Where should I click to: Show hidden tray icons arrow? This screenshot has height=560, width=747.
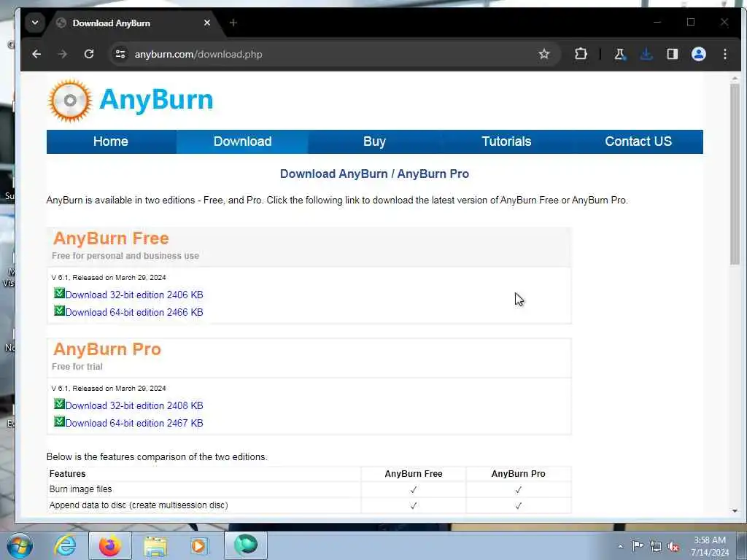pyautogui.click(x=620, y=546)
